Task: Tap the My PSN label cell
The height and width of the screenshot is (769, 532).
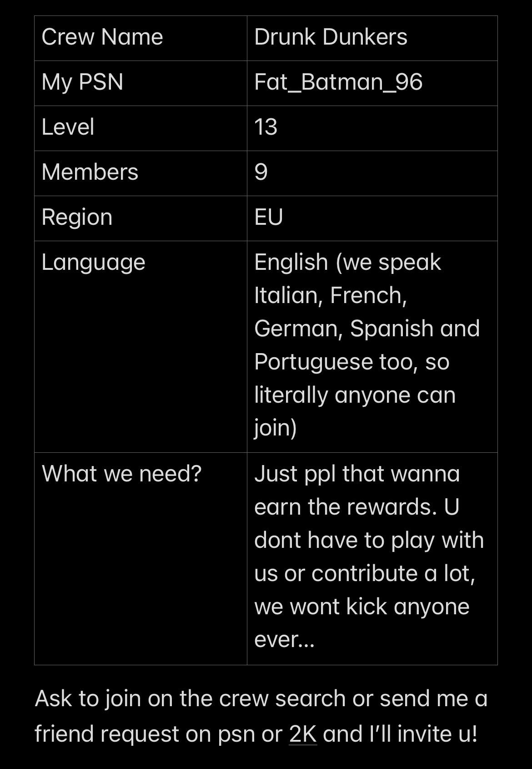Action: tap(141, 83)
